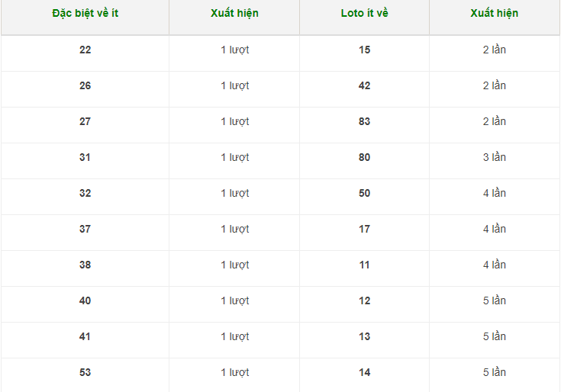
Task: Click loto number 17 cell
Action: pos(364,229)
